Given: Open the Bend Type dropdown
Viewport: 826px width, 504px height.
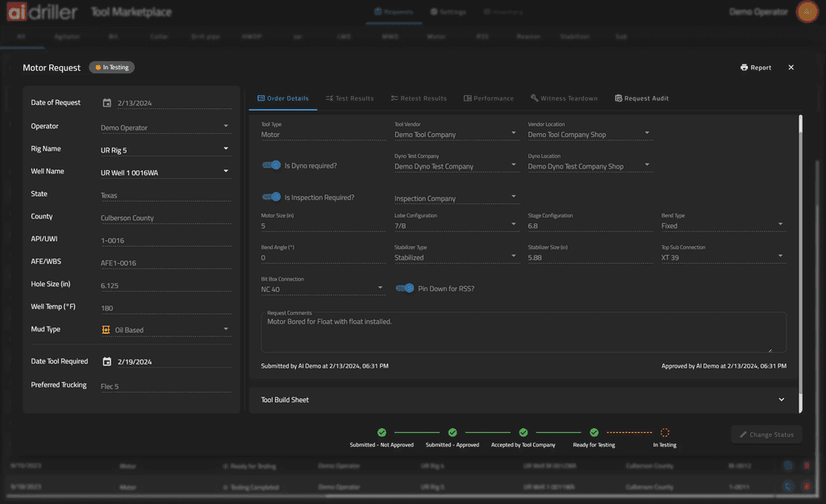Looking at the screenshot, I should (x=780, y=225).
